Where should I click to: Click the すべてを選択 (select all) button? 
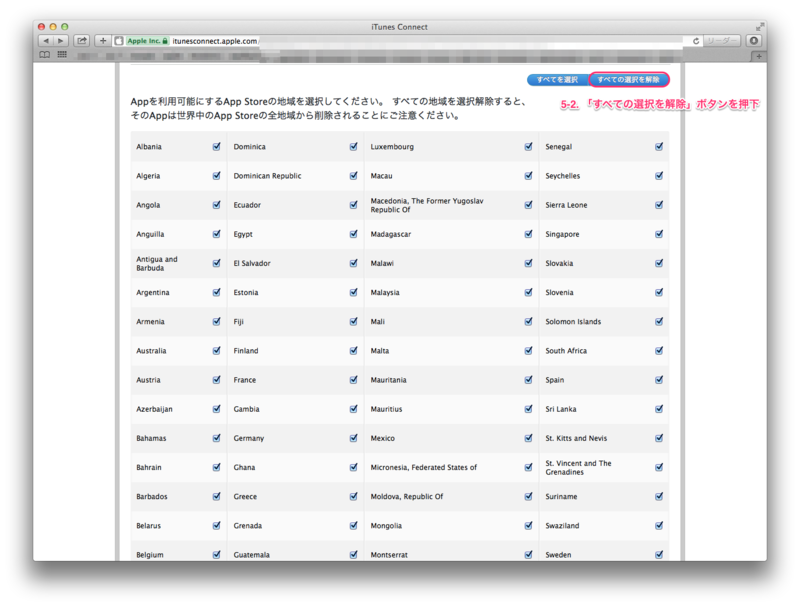tap(557, 80)
